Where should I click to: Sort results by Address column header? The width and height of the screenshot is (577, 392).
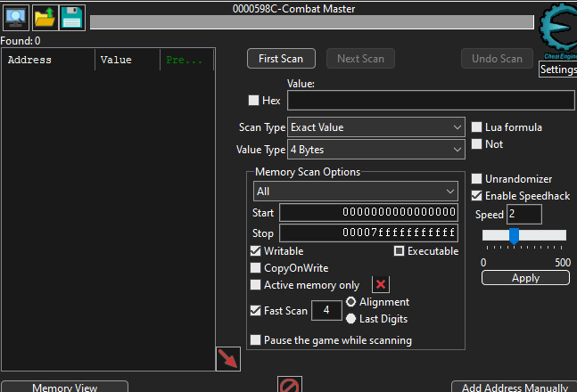[x=48, y=60]
